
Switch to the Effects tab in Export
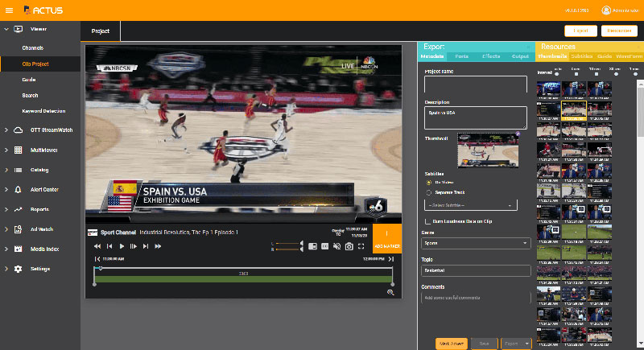coord(492,57)
